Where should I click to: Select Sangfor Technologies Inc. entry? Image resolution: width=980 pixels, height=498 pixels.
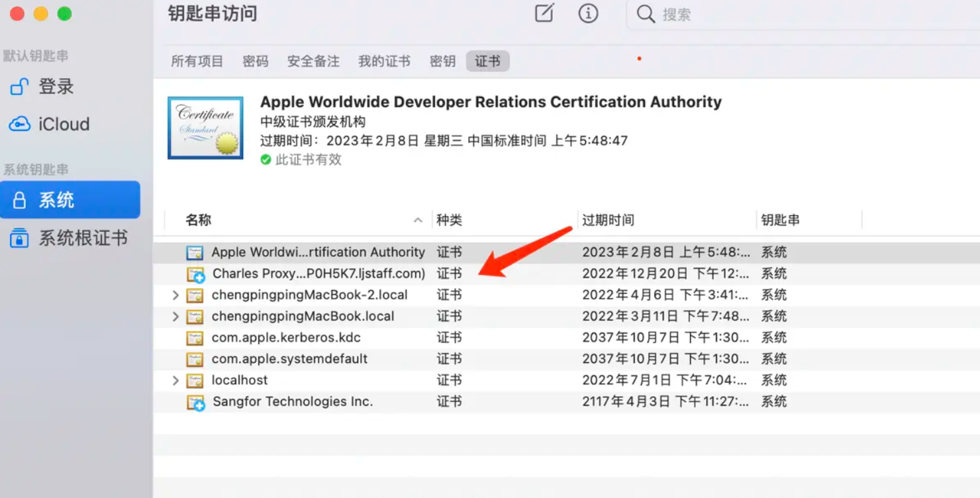[x=293, y=401]
